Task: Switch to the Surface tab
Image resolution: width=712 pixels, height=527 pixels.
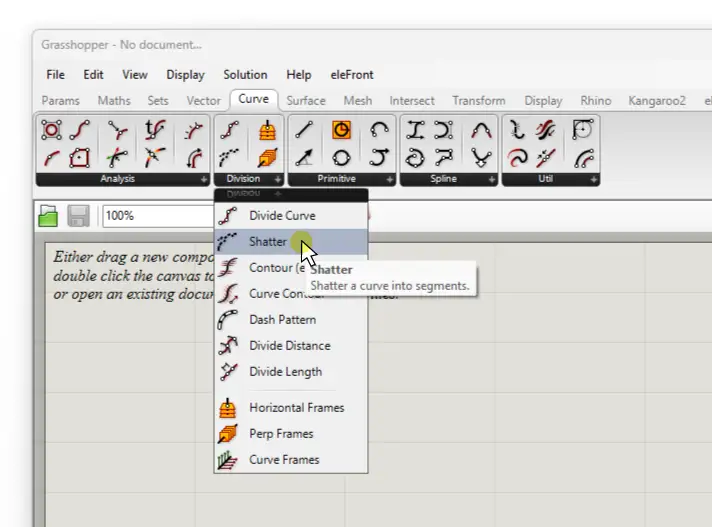Action: click(x=306, y=100)
